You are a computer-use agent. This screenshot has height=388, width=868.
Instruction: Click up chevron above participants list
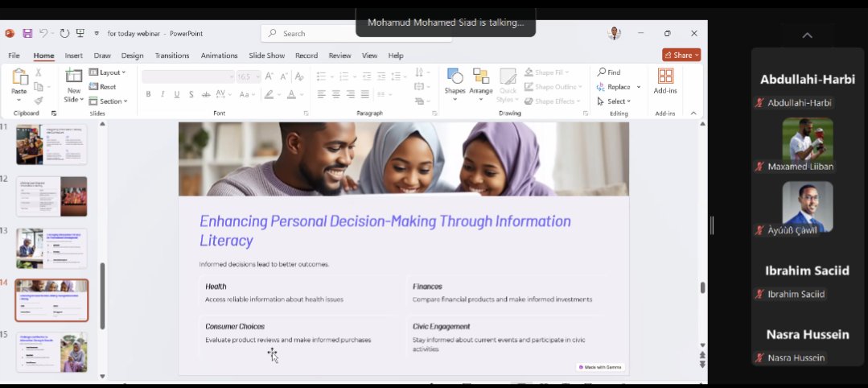(x=807, y=35)
